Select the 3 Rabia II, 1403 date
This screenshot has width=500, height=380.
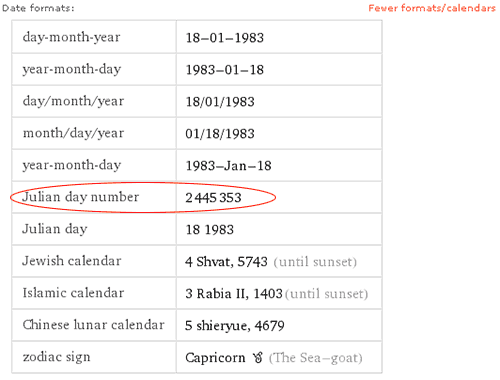click(234, 294)
